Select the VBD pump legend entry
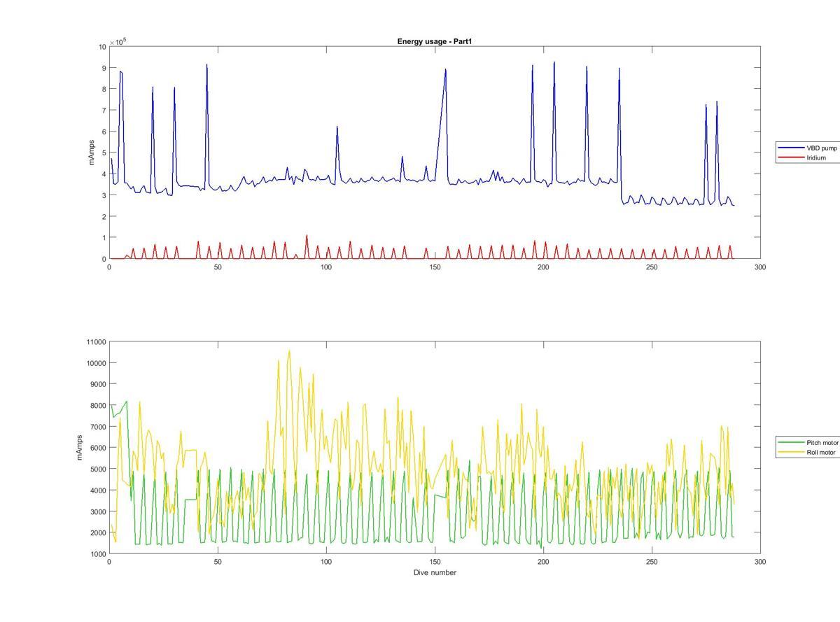 pyautogui.click(x=807, y=148)
